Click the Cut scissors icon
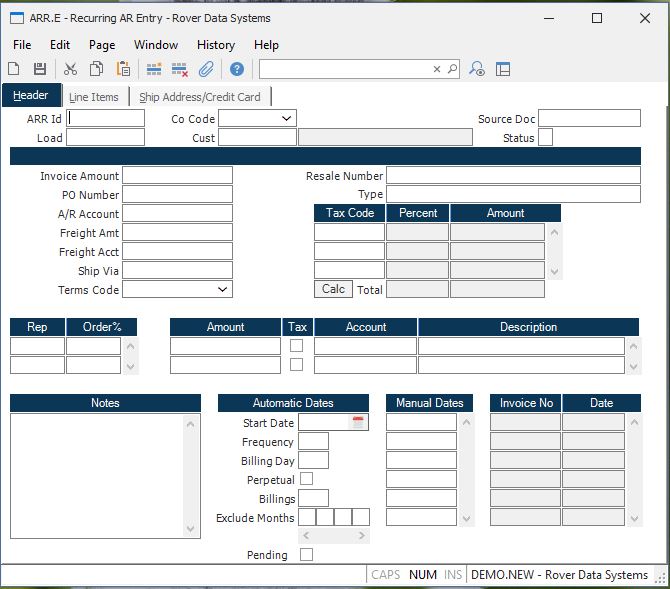The width and height of the screenshot is (670, 589). (x=71, y=69)
